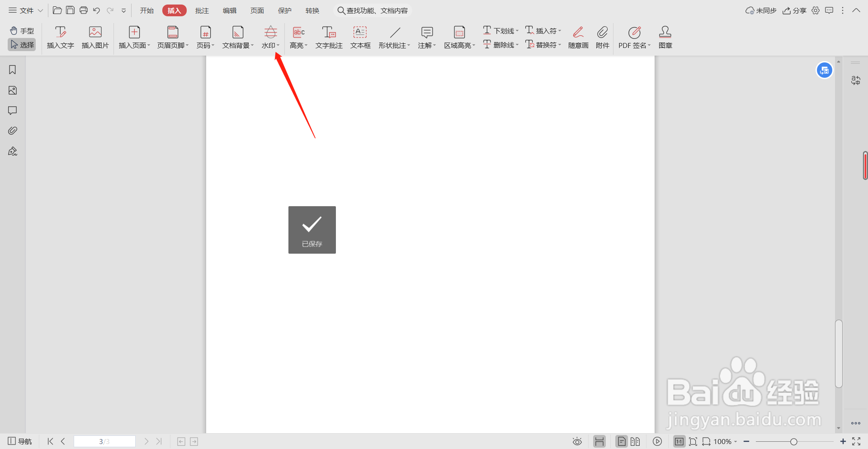Set actual size 1:1 zoom

point(679,442)
